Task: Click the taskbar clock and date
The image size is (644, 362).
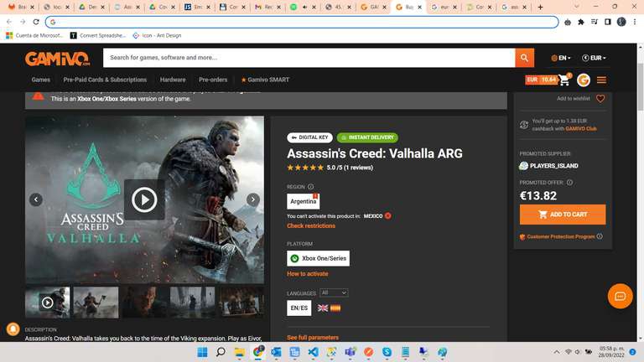Action: point(611,352)
